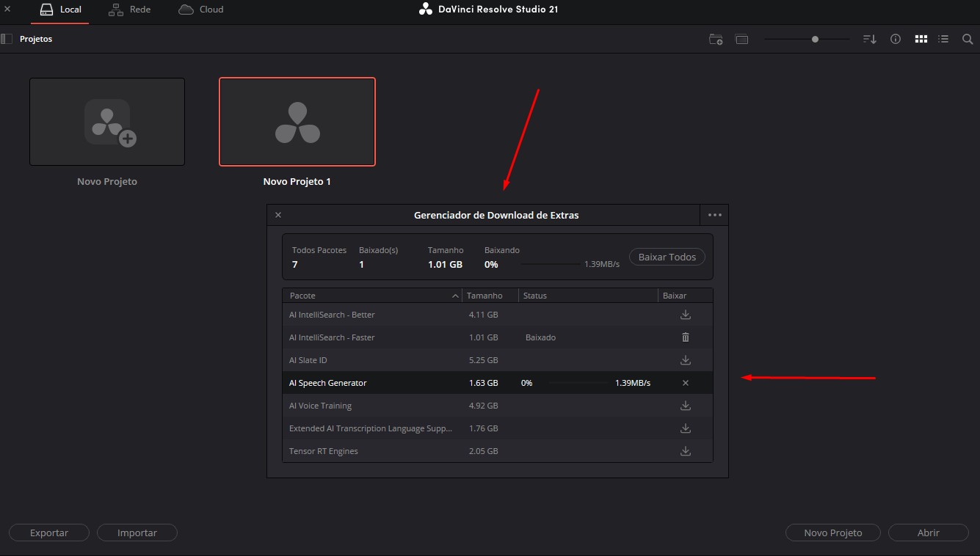Image resolution: width=980 pixels, height=556 pixels.
Task: Open the extras manager three-dots menu
Action: (714, 215)
